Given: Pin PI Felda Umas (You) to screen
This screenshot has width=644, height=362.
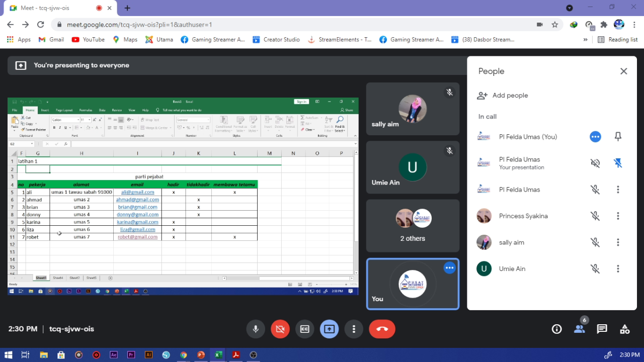Looking at the screenshot, I should tap(618, 137).
